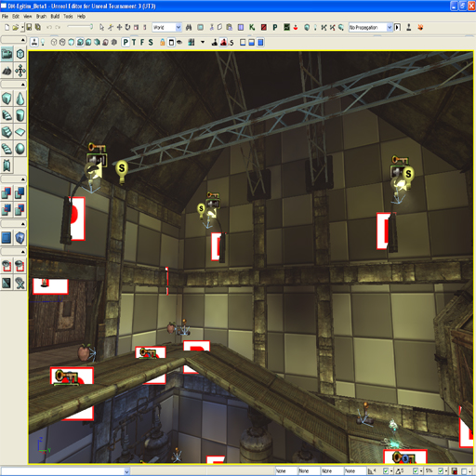This screenshot has width=476, height=476.
Task: Click the camera speed slider handle
Action: point(91,27)
